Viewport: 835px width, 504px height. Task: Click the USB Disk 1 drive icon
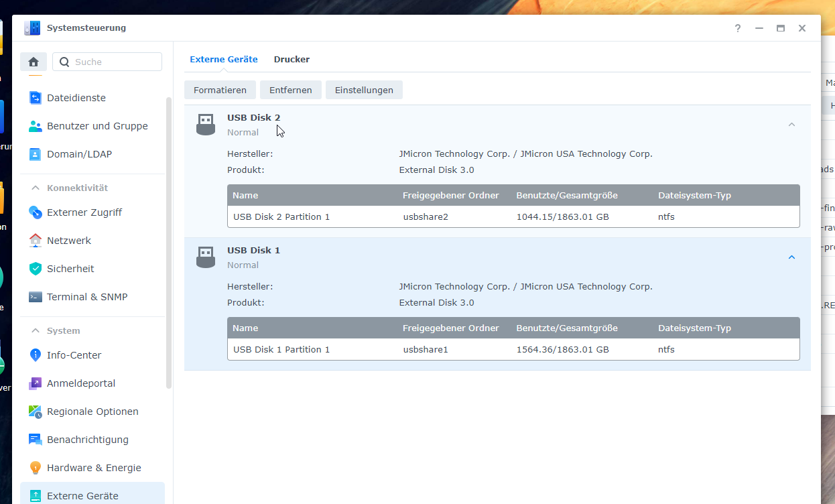click(x=206, y=257)
